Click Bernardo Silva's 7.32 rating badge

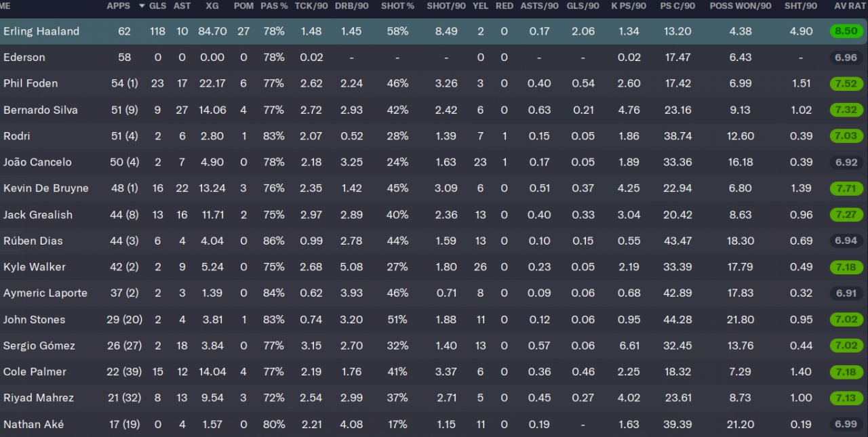[x=846, y=110]
